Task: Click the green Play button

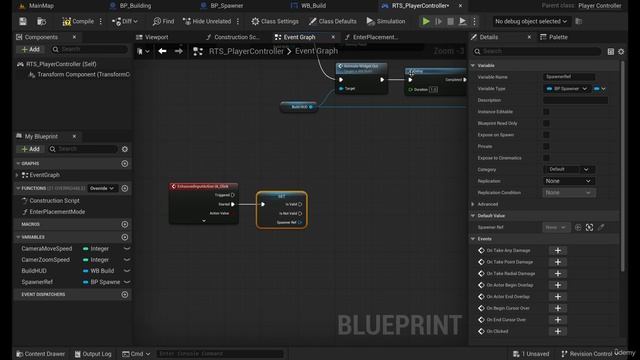Action: coord(426,21)
